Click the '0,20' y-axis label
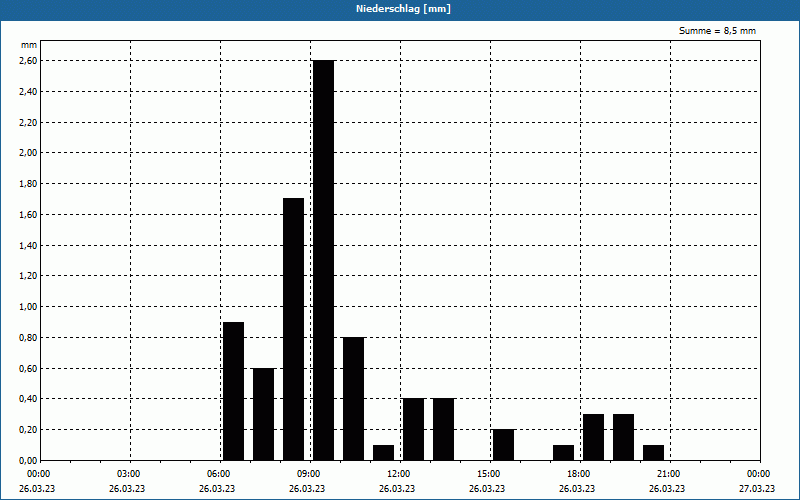The width and height of the screenshot is (800, 500). coord(29,430)
